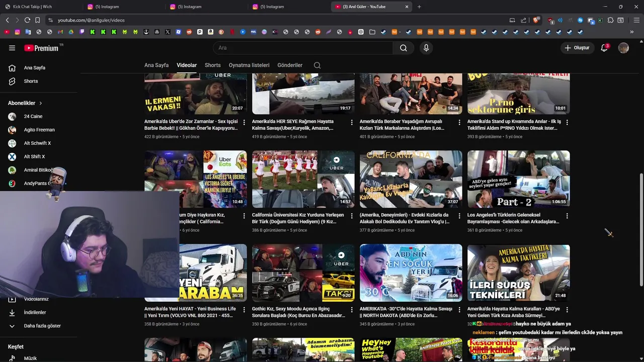Switch to the channel's Shorts tab
Screen dimensions: 644x362
pyautogui.click(x=213, y=65)
